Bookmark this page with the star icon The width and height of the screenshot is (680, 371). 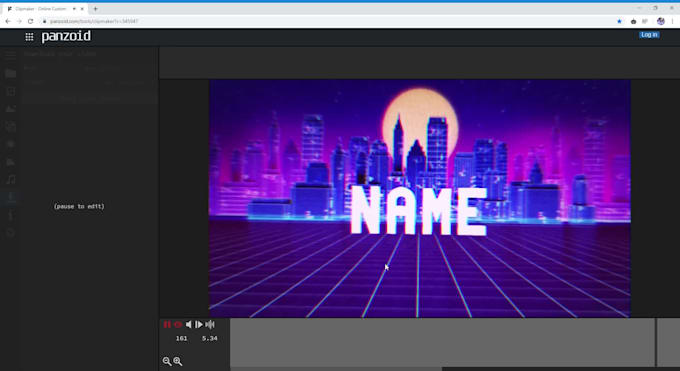click(619, 21)
